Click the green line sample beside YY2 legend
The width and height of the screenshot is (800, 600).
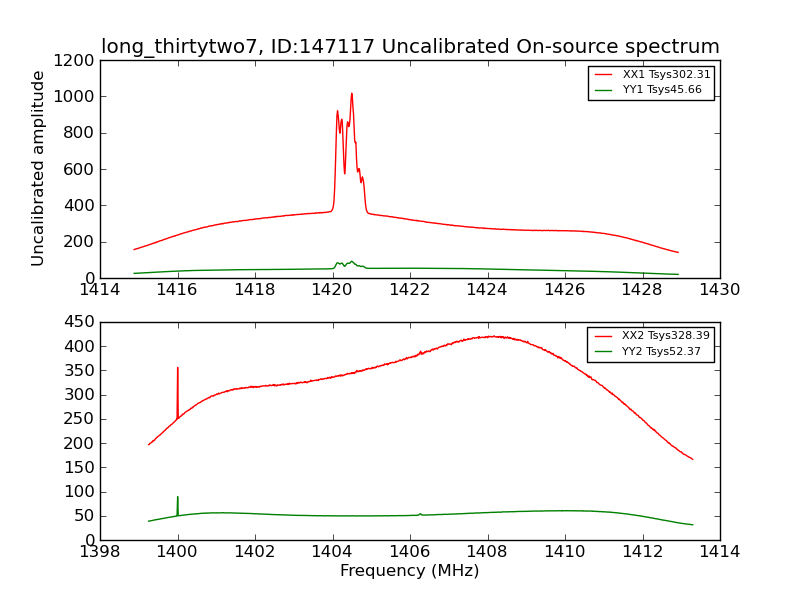point(603,352)
